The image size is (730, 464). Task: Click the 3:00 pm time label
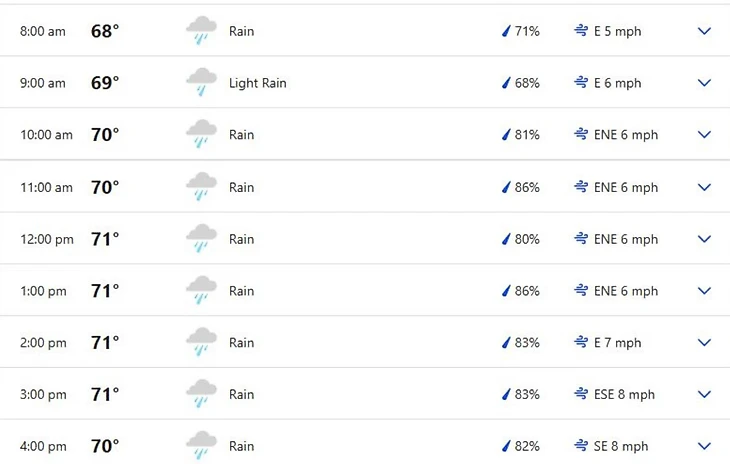[x=43, y=395]
